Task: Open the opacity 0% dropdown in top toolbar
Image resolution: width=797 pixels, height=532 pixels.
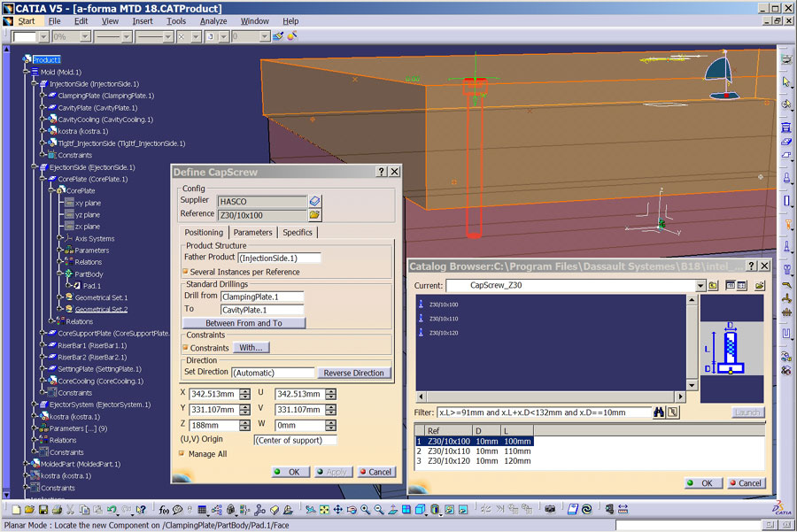Action: pyautogui.click(x=85, y=36)
